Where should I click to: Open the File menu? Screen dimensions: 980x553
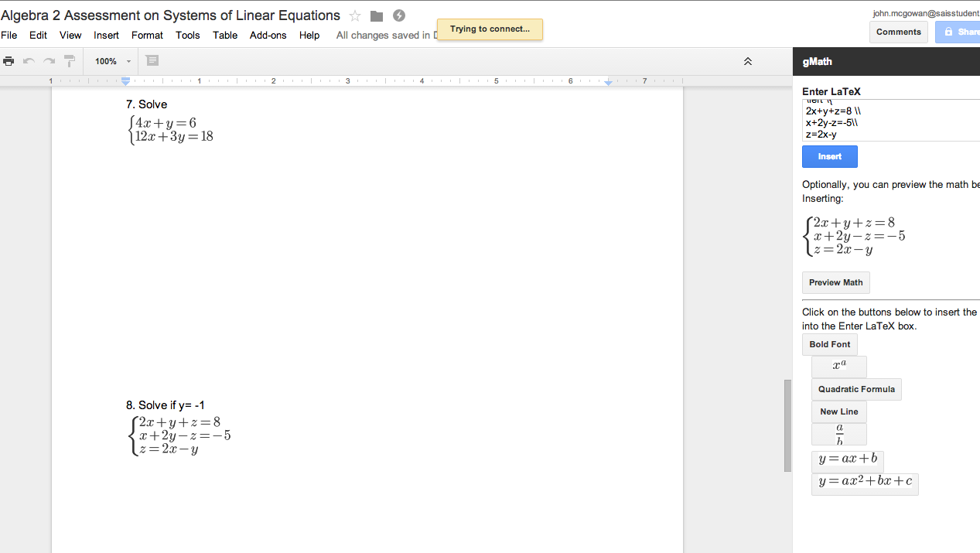coord(9,35)
